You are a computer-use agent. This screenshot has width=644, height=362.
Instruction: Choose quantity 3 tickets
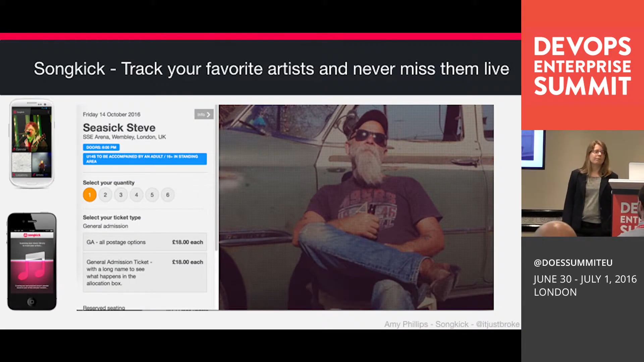tap(121, 195)
